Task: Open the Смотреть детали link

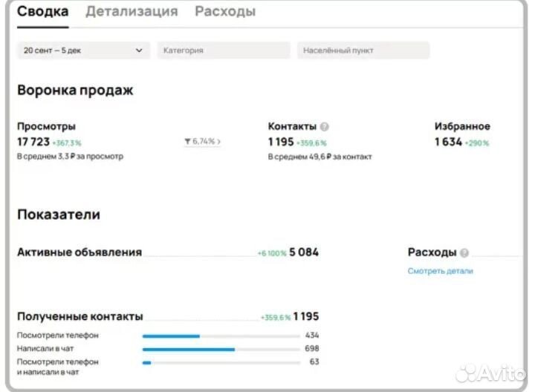Action: click(440, 271)
